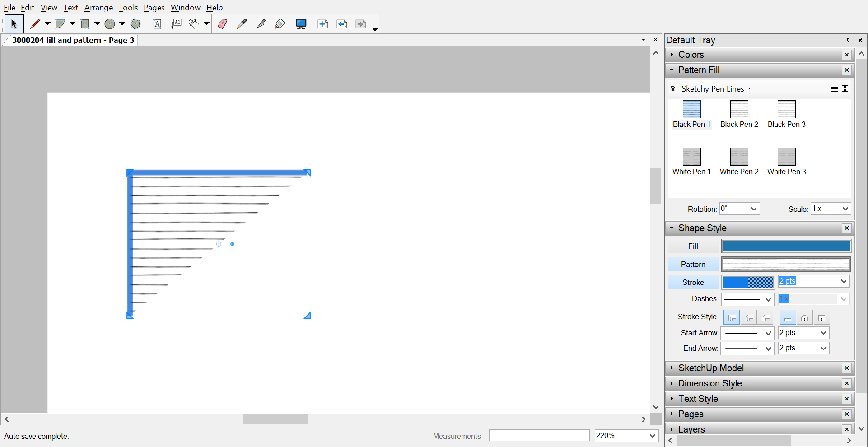Start the presentation with the monitor icon
The height and width of the screenshot is (447, 868).
[x=301, y=23]
